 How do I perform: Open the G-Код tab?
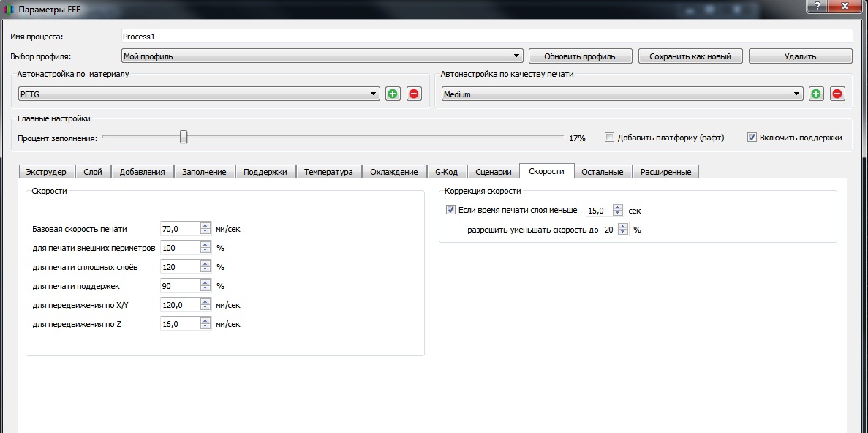[446, 172]
